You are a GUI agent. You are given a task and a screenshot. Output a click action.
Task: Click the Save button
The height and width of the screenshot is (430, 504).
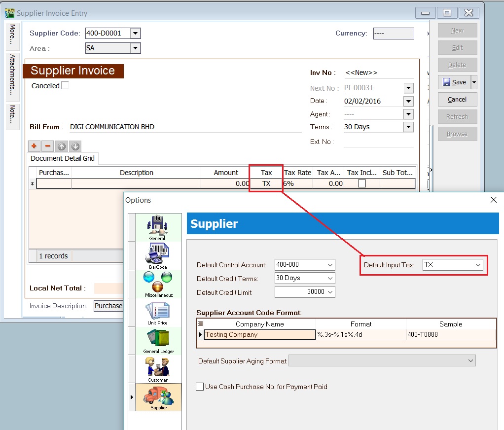(x=457, y=82)
